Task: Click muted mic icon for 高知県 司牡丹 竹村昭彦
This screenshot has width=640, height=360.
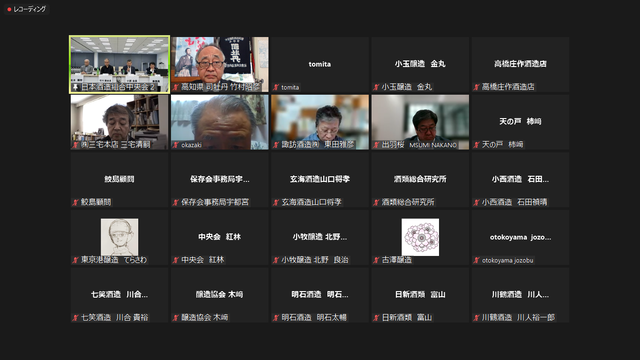Action: [176, 87]
